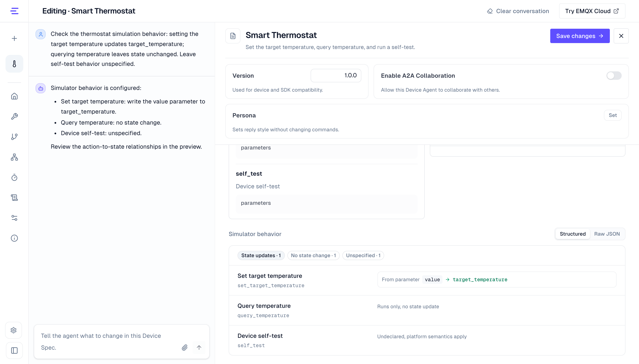Click the attach file paperclip icon

(185, 348)
